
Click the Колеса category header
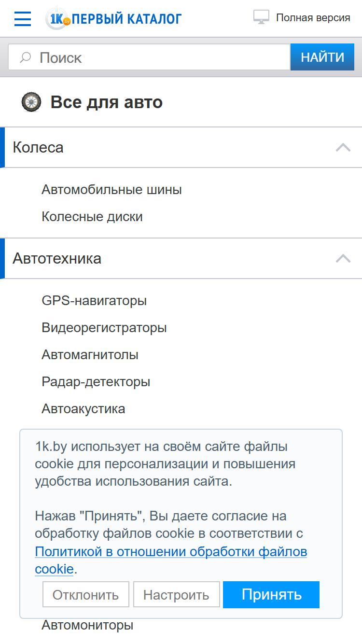coord(181,147)
